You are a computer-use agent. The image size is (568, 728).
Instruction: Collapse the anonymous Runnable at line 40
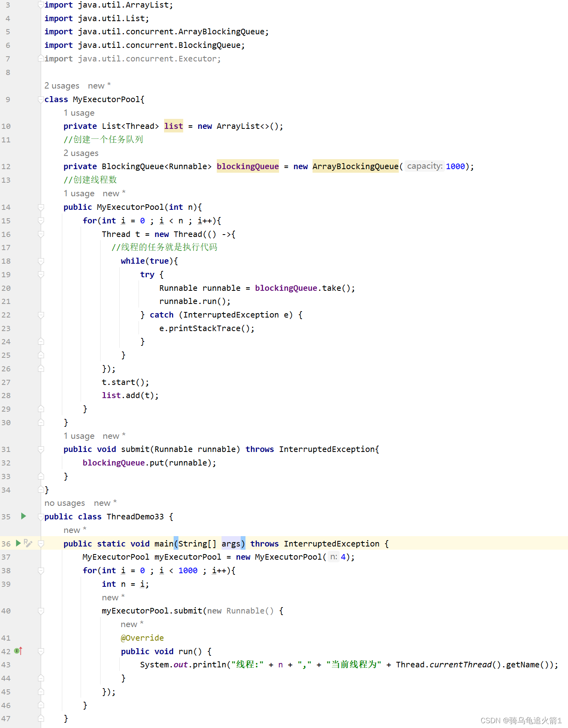tap(41, 611)
